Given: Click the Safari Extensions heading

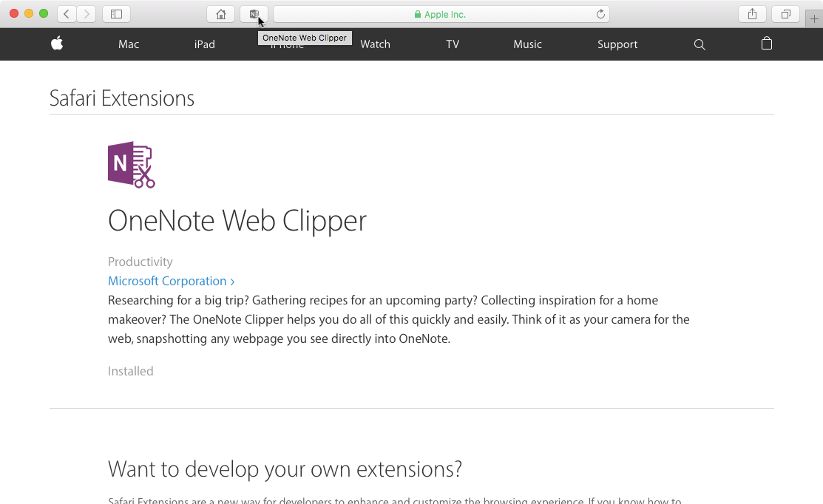Looking at the screenshot, I should [122, 98].
